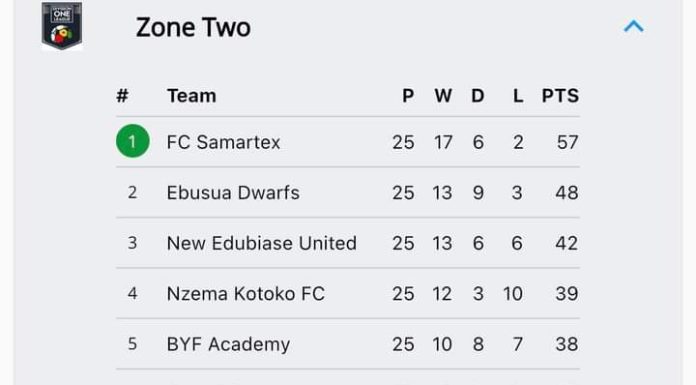Click FC Samartex's 57 points value

point(568,143)
